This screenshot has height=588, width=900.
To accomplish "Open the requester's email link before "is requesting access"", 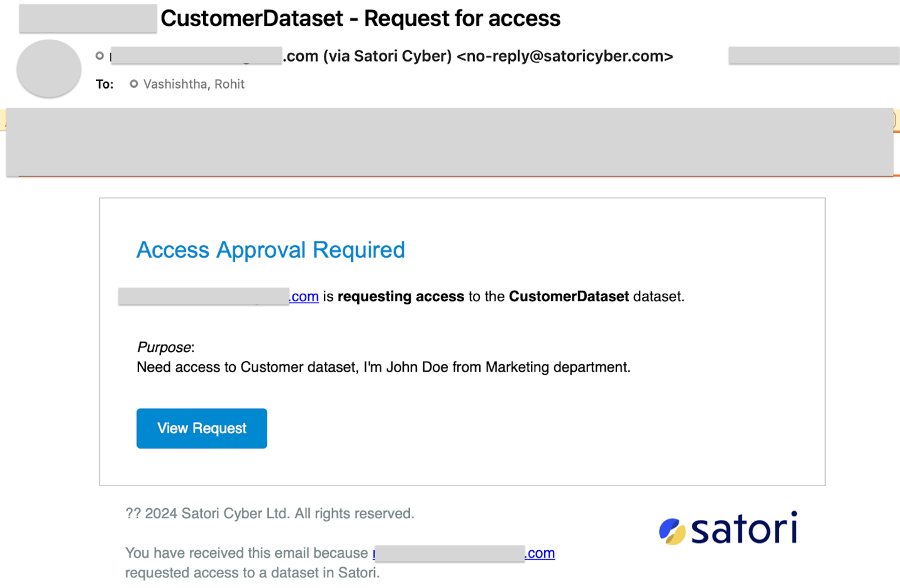I will click(219, 296).
